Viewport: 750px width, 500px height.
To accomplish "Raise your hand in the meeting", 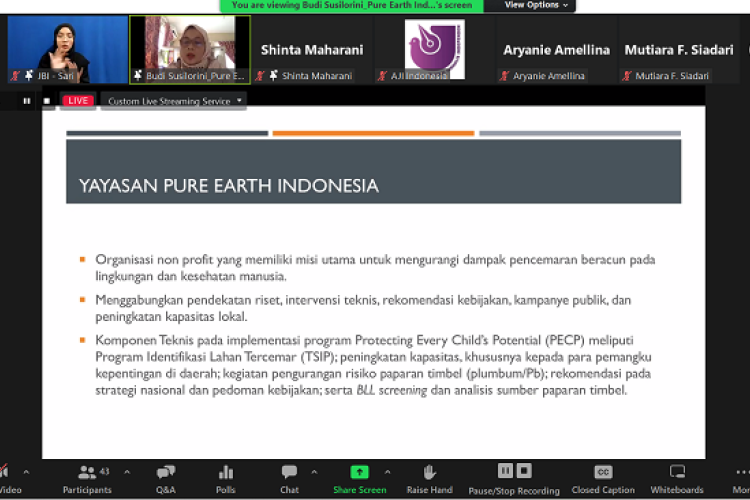I will click(429, 477).
